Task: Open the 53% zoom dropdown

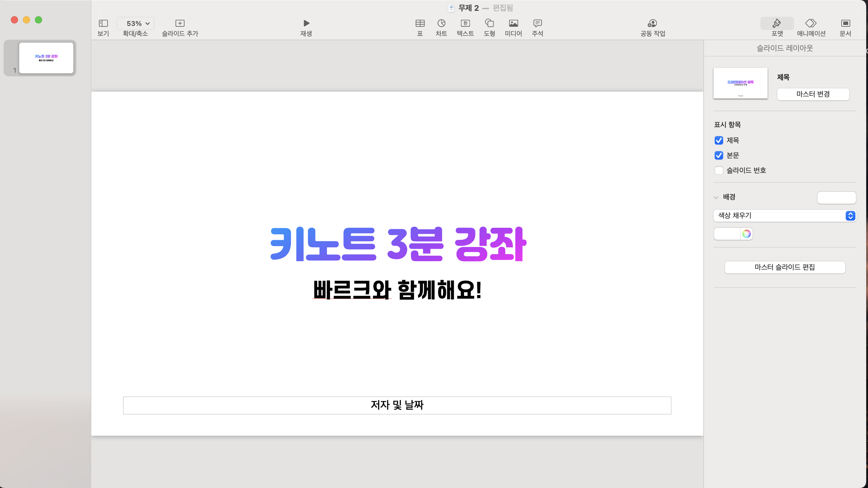Action: [136, 23]
